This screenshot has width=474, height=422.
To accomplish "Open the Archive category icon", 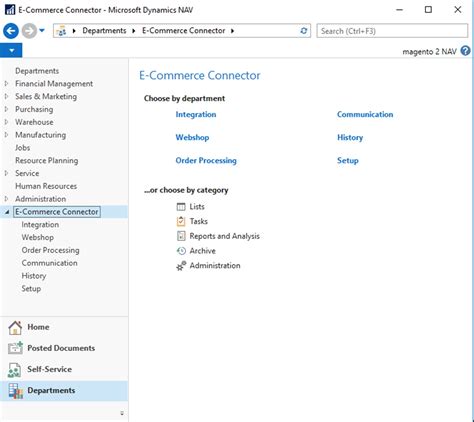I will [x=181, y=251].
